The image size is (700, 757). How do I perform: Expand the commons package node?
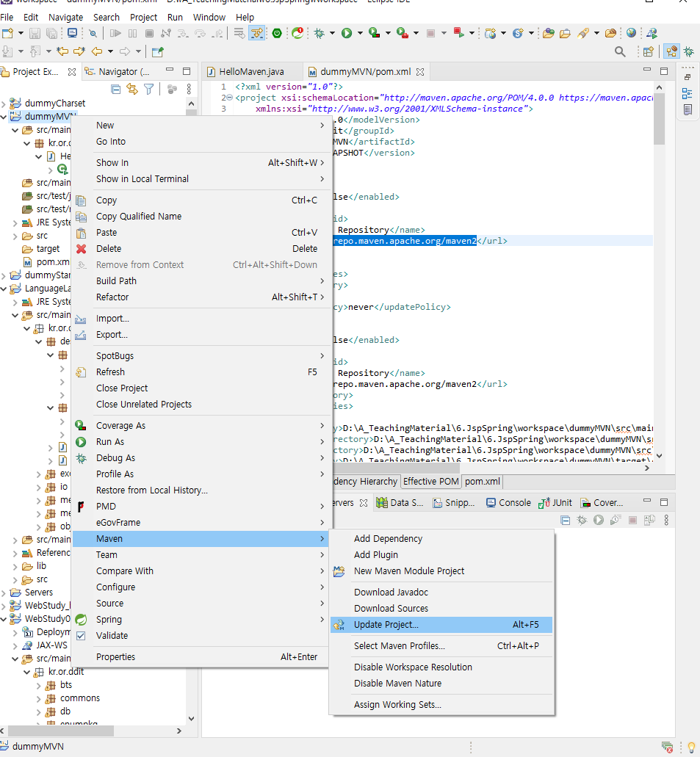coord(39,698)
